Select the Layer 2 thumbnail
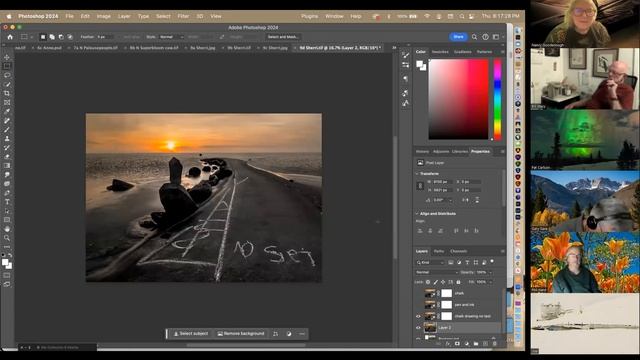640x360 pixels. pyautogui.click(x=430, y=328)
